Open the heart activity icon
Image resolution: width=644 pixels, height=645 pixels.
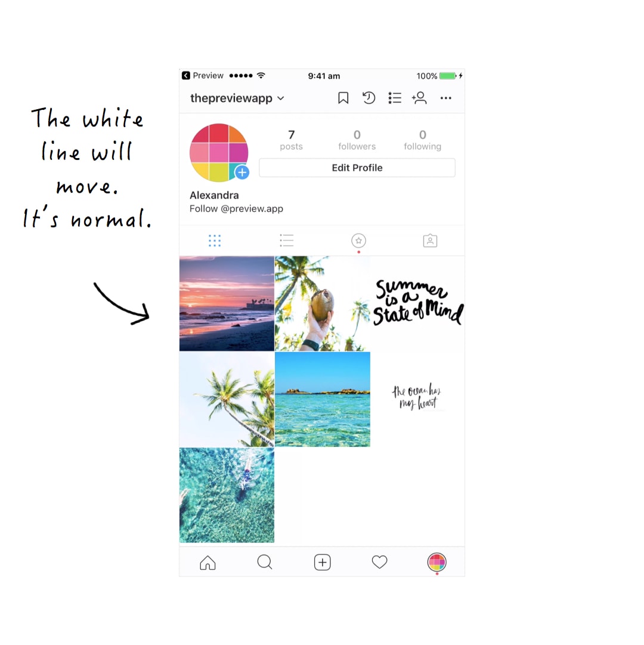[x=379, y=562]
